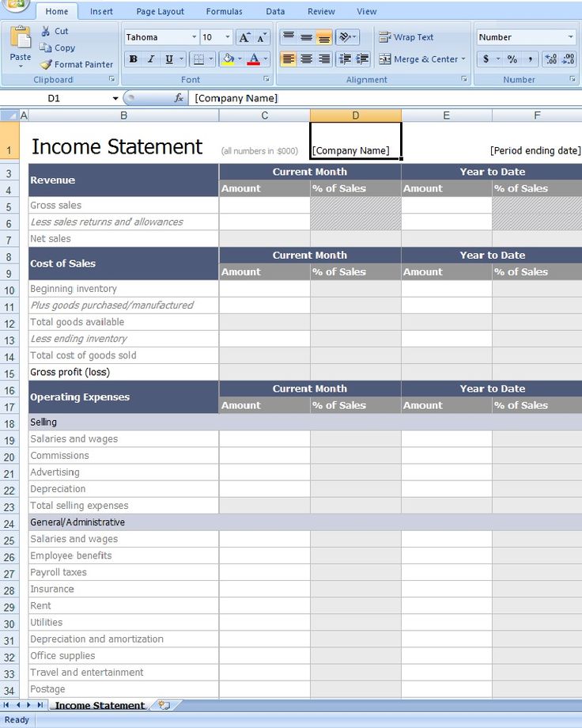
Task: Toggle Bottom Align highlighted button
Action: click(324, 36)
